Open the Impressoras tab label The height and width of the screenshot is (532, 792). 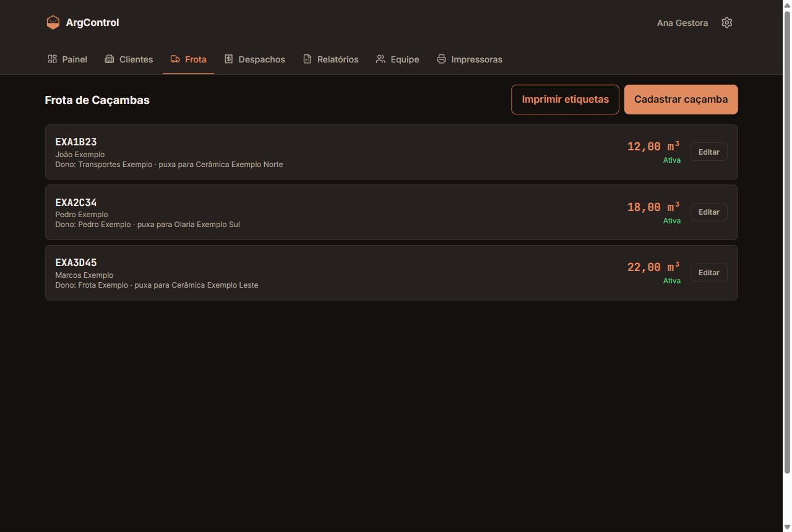[x=476, y=59]
